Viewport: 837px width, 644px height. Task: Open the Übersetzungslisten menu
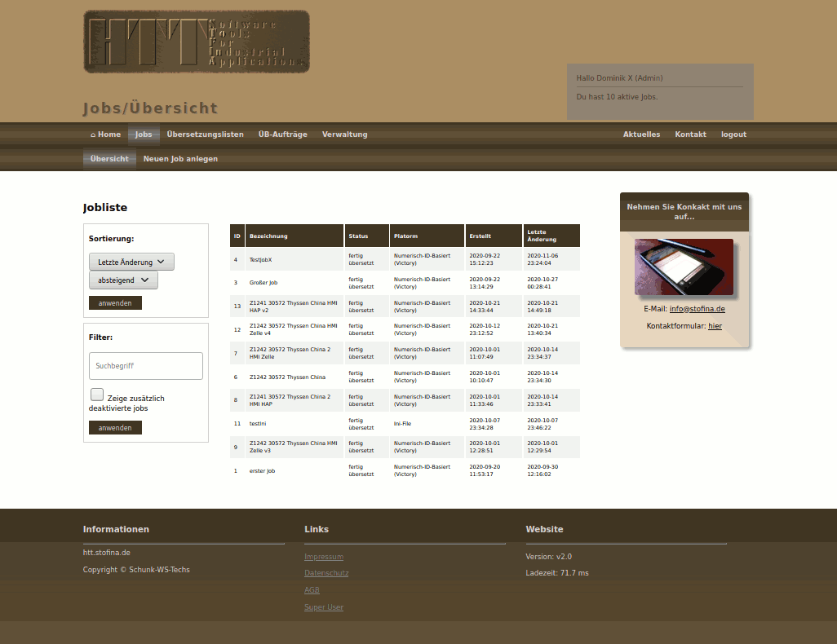[205, 135]
